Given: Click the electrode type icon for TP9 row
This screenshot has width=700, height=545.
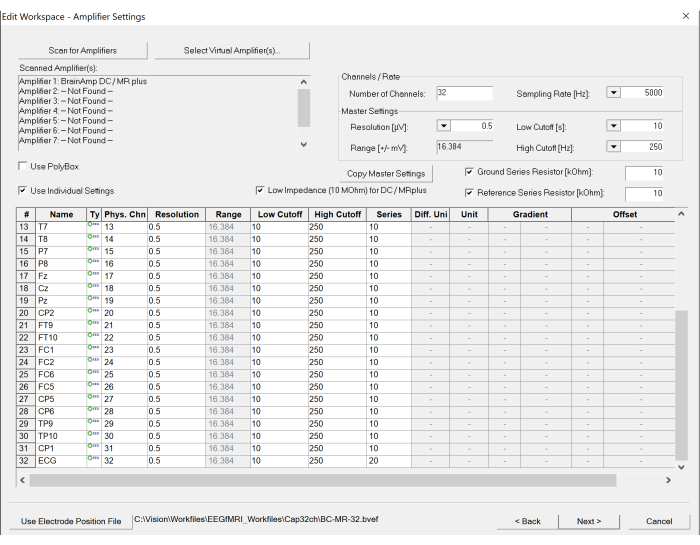Looking at the screenshot, I should click(93, 421).
